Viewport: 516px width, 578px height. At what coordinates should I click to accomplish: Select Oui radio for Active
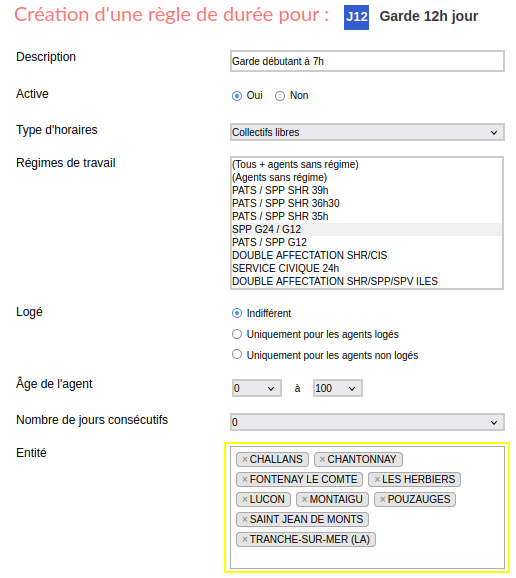point(237,96)
